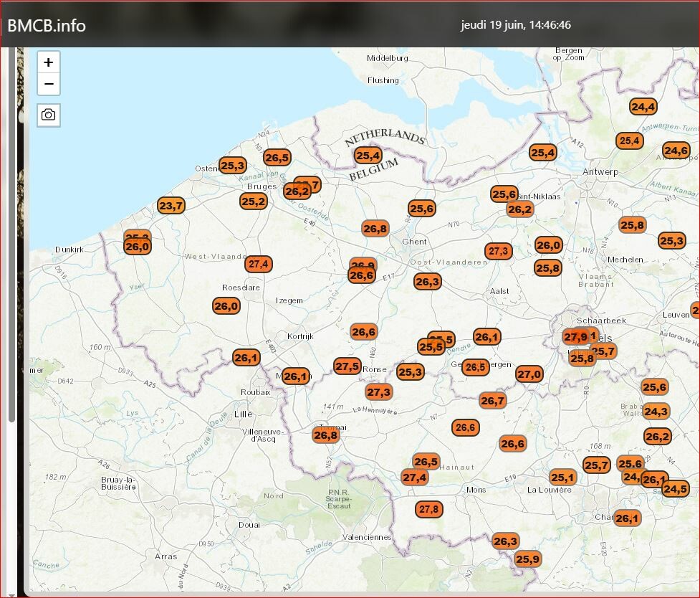This screenshot has width=700, height=598.
Task: Click the 26,7 temperature marker
Action: click(492, 401)
